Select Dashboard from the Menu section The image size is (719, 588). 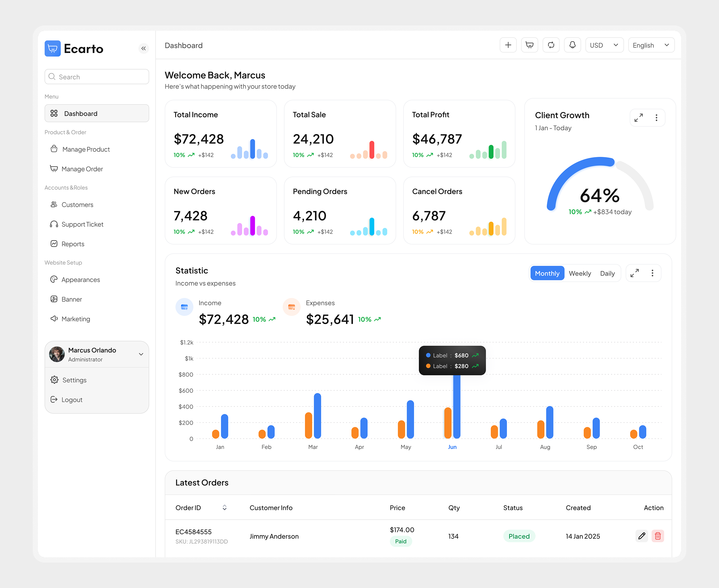pyautogui.click(x=80, y=113)
